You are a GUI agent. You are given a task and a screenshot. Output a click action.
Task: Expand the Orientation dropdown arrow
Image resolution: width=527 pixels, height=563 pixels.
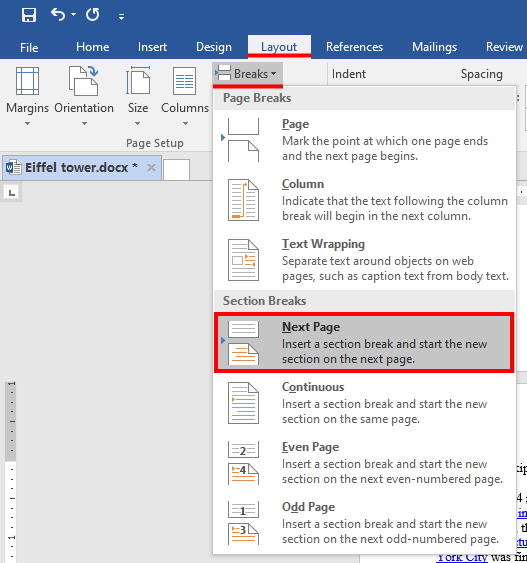84,124
